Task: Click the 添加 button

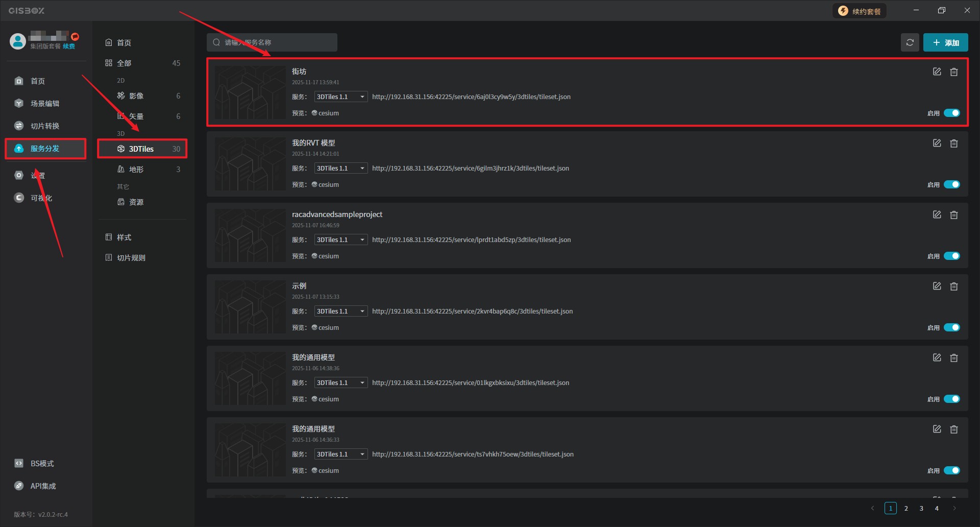Action: (x=945, y=42)
